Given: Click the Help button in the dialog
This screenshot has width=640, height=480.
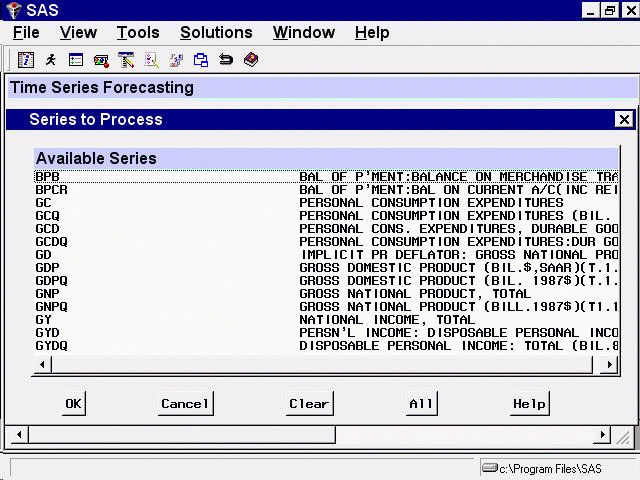Looking at the screenshot, I should pos(529,403).
